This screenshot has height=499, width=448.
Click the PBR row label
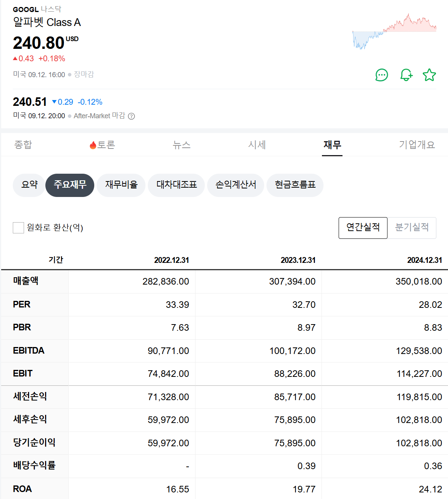click(22, 327)
